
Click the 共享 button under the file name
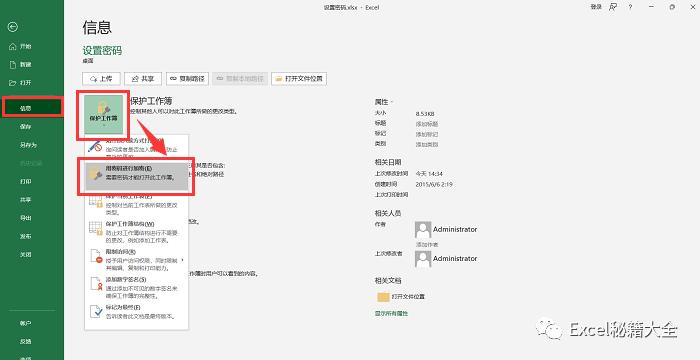pos(143,79)
